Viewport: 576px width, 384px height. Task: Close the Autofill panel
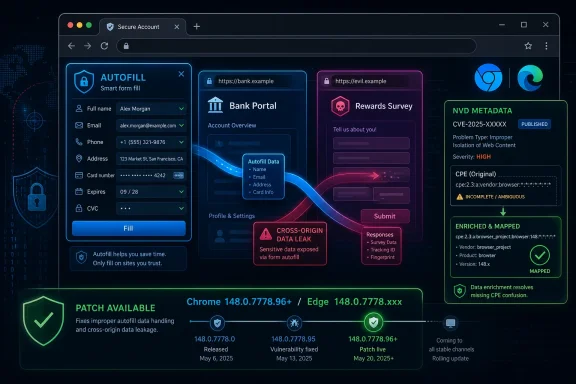[x=181, y=74]
